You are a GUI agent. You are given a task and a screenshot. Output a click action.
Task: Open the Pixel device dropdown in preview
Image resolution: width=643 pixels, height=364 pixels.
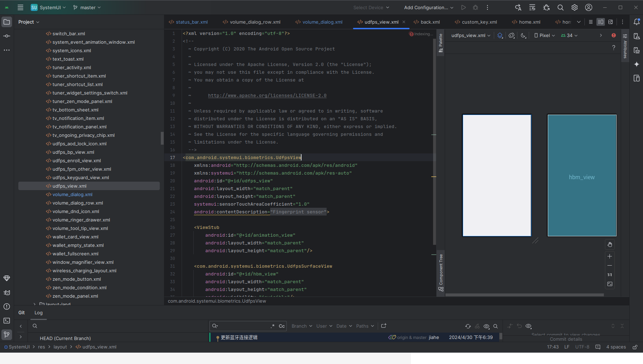[x=544, y=35]
